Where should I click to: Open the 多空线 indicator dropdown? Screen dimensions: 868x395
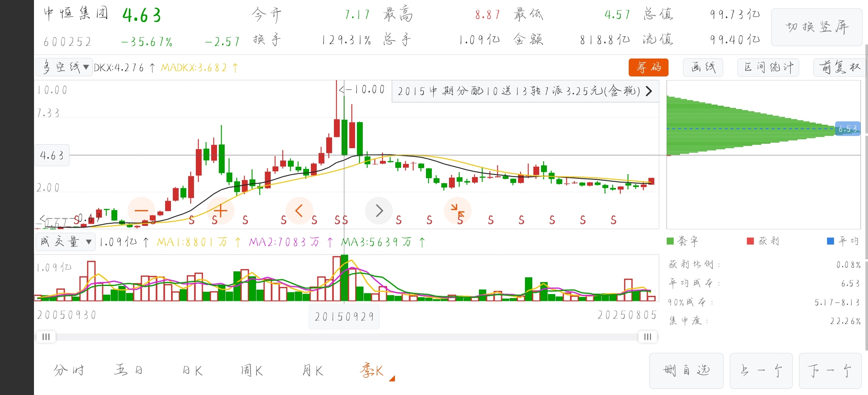click(x=64, y=67)
